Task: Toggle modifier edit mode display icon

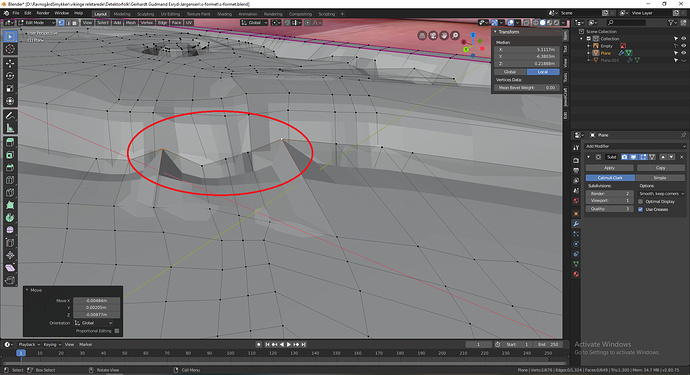Action: point(643,157)
